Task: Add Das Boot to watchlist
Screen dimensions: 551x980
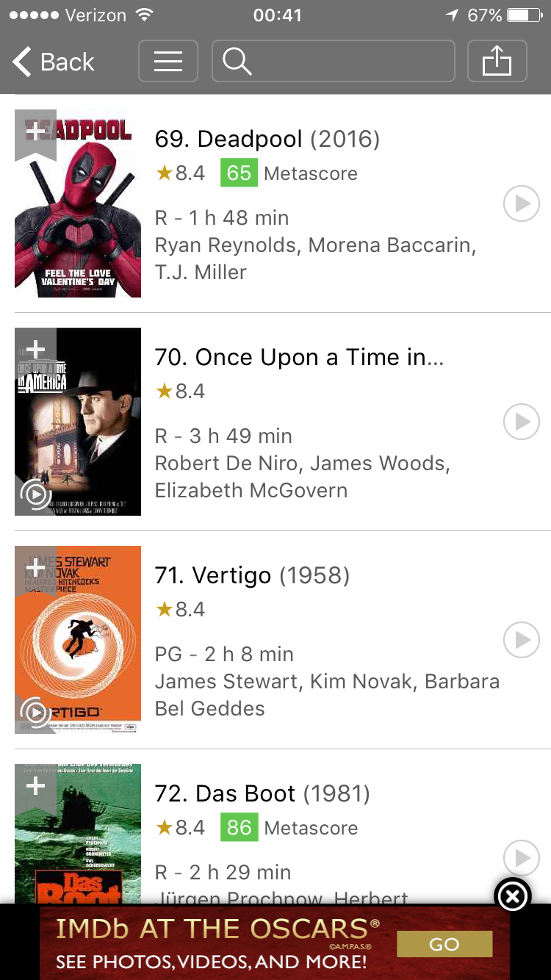Action: [x=35, y=786]
